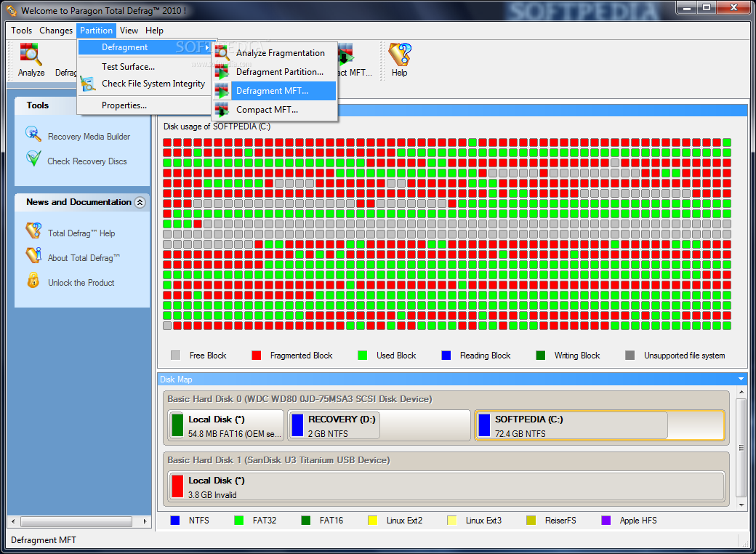Select the 3.8 GB Invalid Local Disk
The image size is (756, 554).
446,486
